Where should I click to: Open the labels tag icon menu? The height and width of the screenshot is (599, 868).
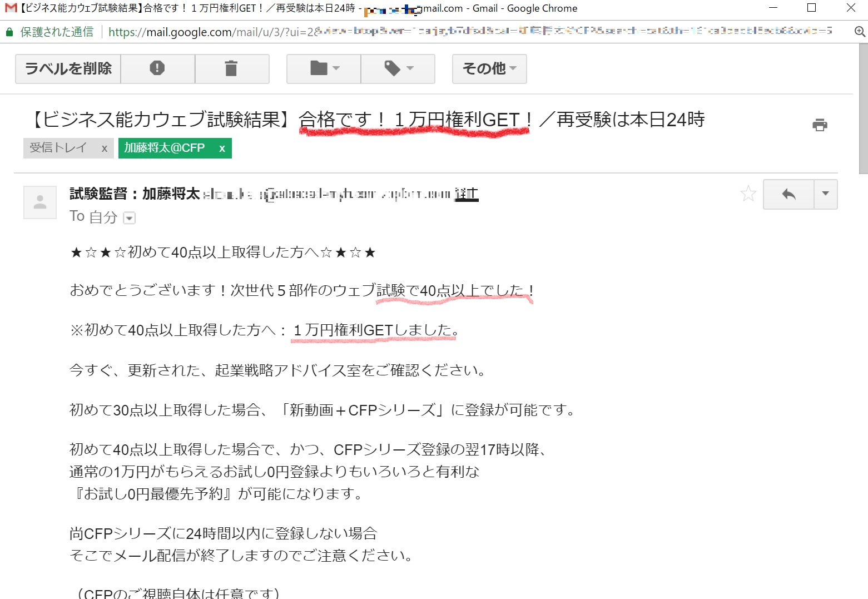click(398, 68)
